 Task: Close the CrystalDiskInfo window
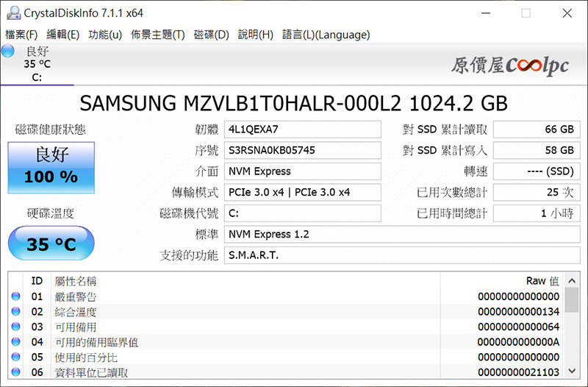[567, 13]
